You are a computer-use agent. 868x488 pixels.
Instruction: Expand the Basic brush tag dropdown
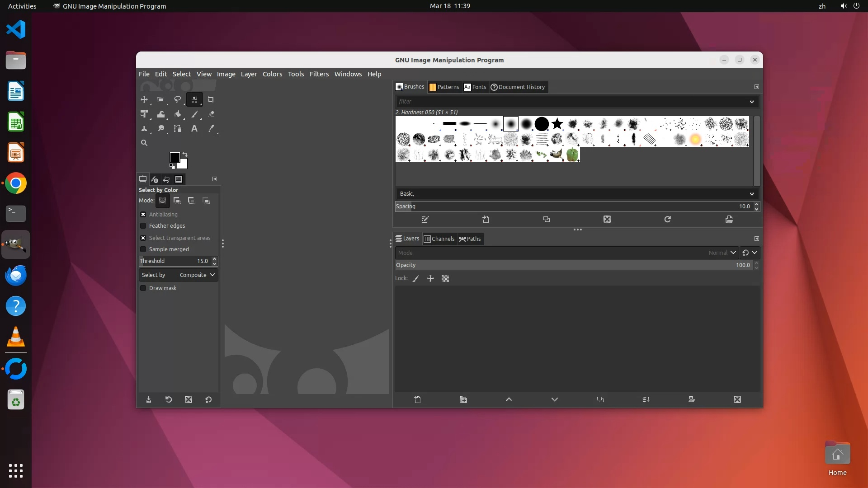[x=751, y=194]
